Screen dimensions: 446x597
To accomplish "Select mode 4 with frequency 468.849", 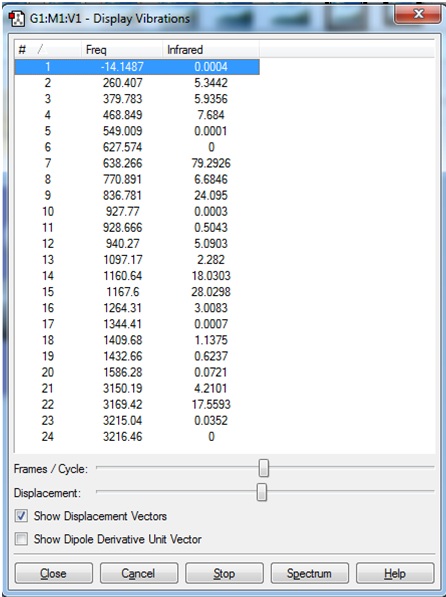I will pos(137,115).
